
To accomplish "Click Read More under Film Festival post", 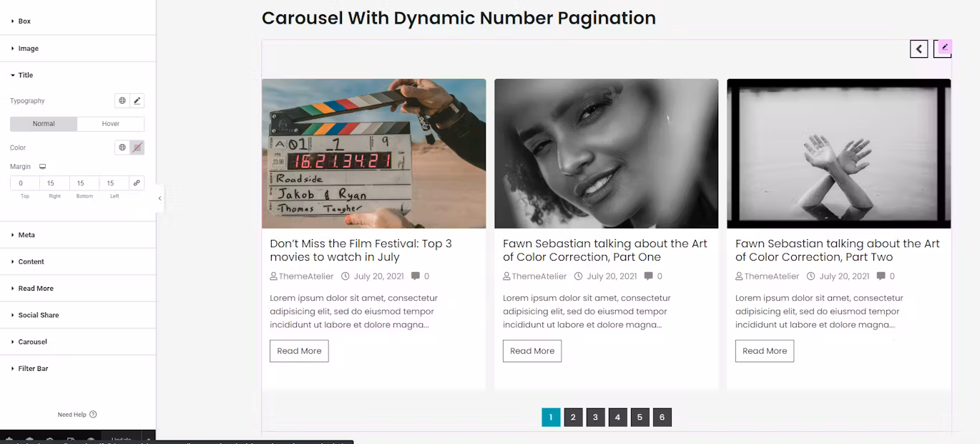I will tap(299, 351).
